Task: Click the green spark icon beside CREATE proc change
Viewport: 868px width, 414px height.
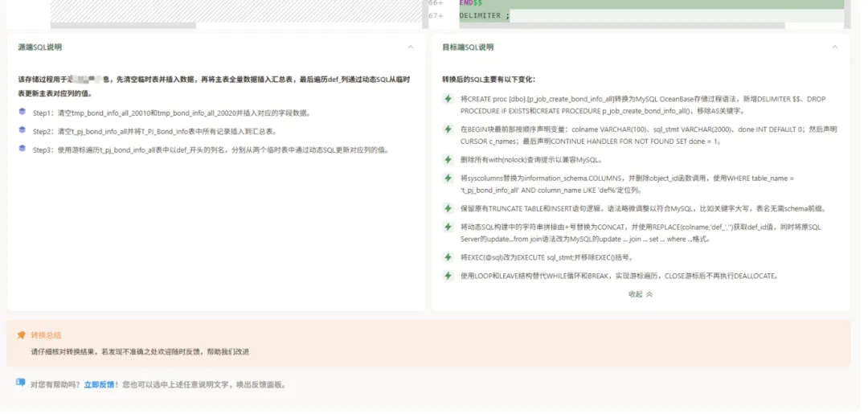Action: point(448,99)
